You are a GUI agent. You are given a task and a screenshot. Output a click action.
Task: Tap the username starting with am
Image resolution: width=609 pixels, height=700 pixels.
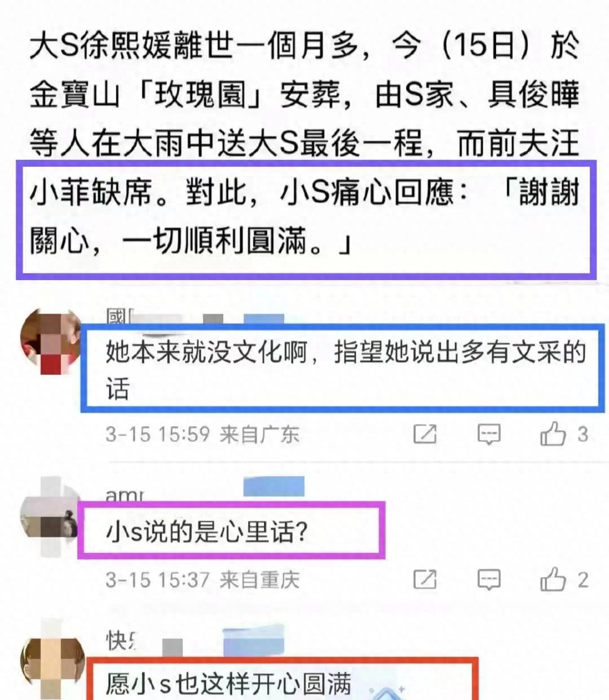[x=125, y=495]
